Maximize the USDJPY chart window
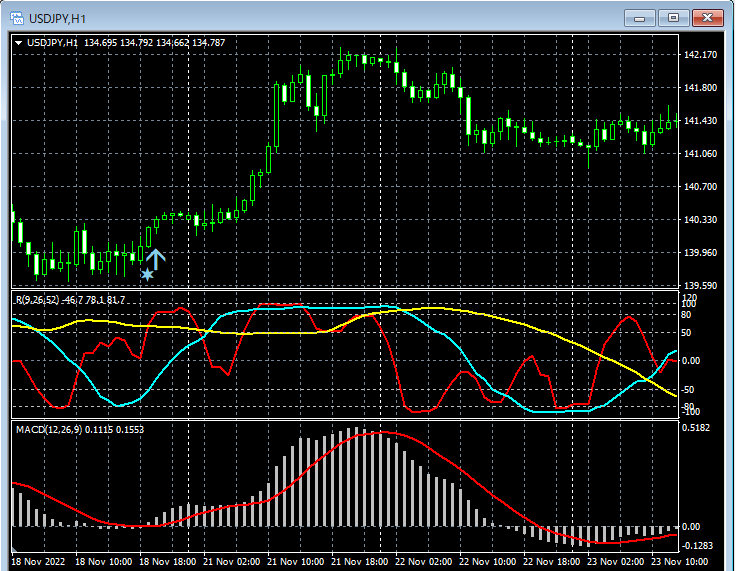736x571 pixels. pyautogui.click(x=673, y=18)
